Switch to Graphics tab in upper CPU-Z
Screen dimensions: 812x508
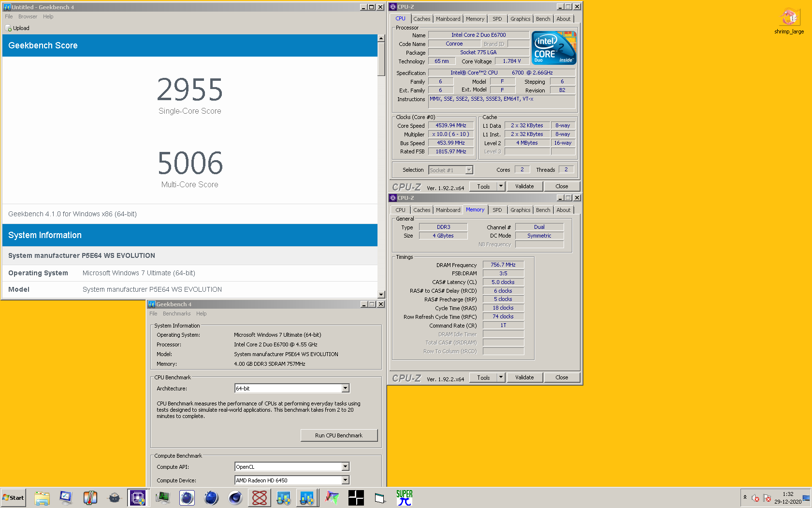pos(520,19)
